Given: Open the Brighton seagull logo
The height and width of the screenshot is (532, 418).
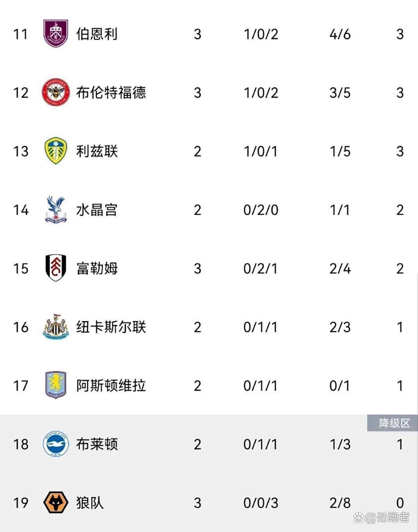Looking at the screenshot, I should coord(56,444).
